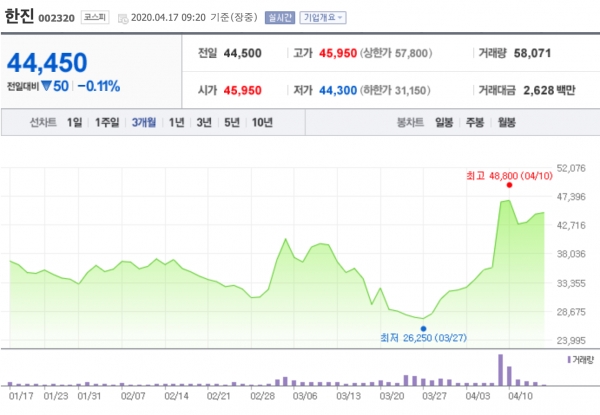Select the 3개월 line chart tab
Image resolution: width=600 pixels, height=415 pixels.
tap(144, 122)
